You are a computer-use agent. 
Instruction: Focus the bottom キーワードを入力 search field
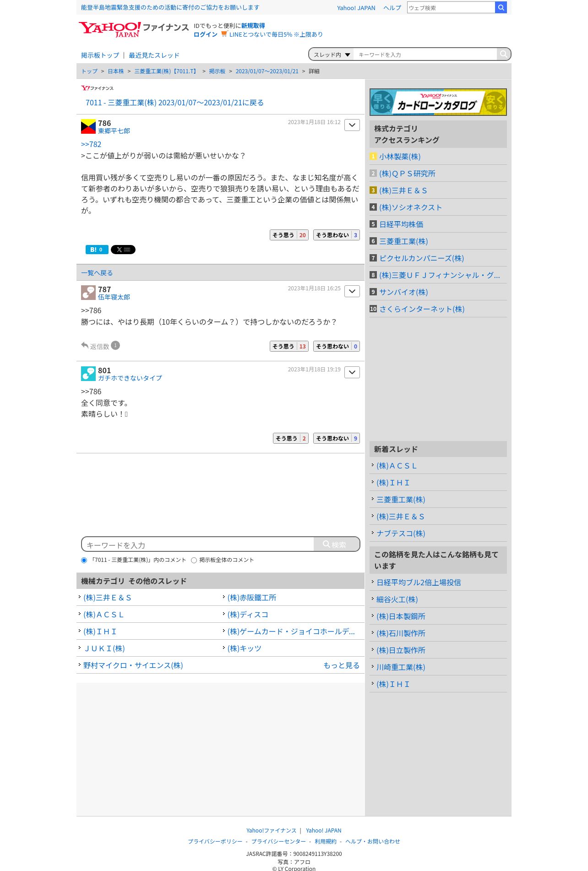point(198,544)
